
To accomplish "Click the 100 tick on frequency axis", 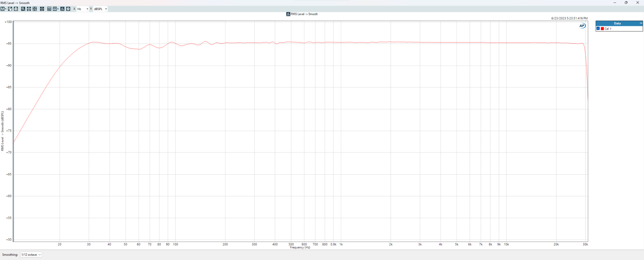I will tap(175, 245).
